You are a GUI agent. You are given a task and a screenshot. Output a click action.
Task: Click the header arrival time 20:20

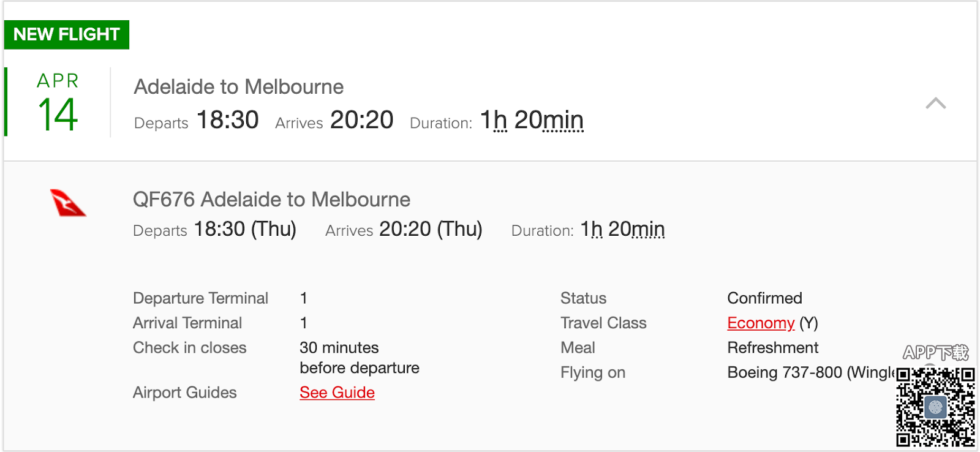361,120
